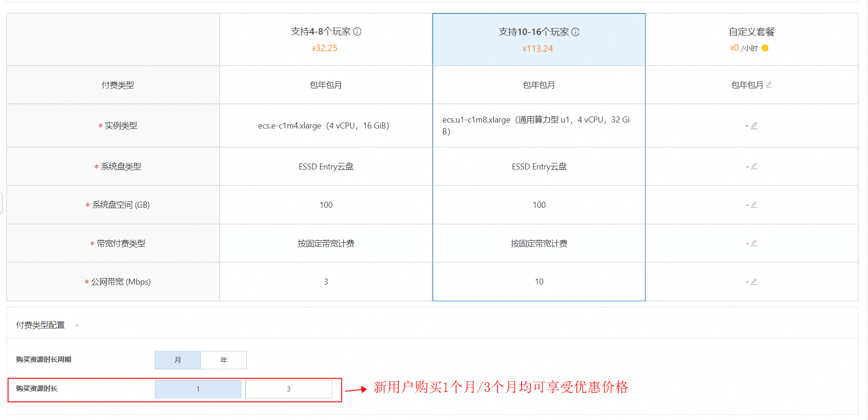Choose 3 months purchase duration

289,389
